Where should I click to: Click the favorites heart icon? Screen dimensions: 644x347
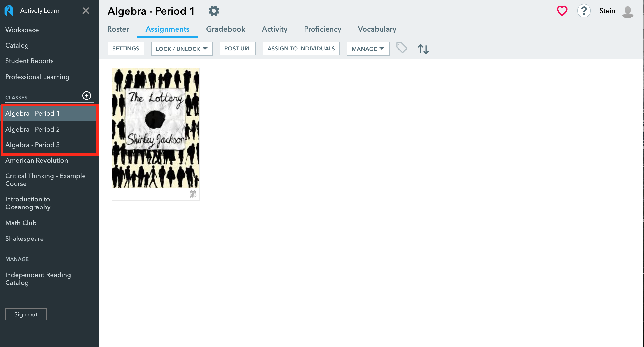(x=562, y=10)
